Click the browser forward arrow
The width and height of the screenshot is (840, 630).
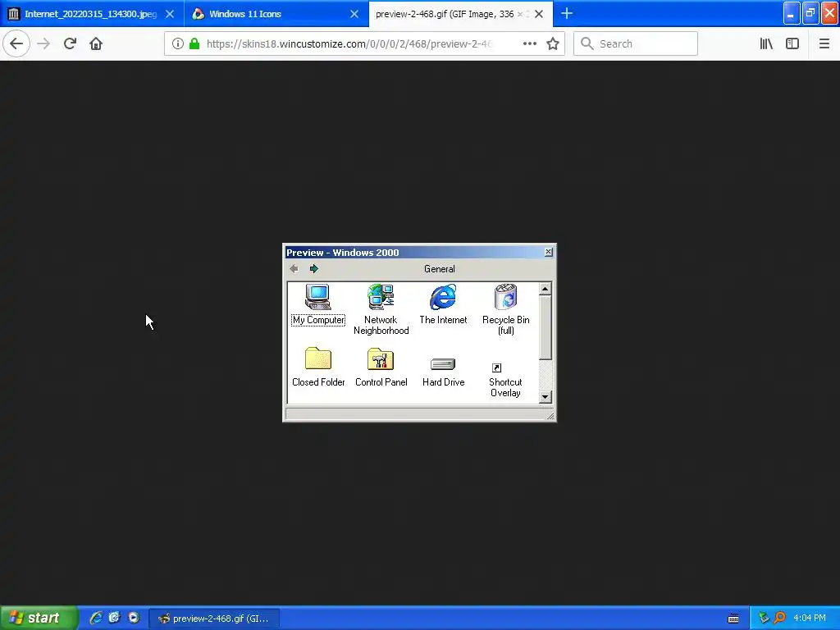point(43,44)
